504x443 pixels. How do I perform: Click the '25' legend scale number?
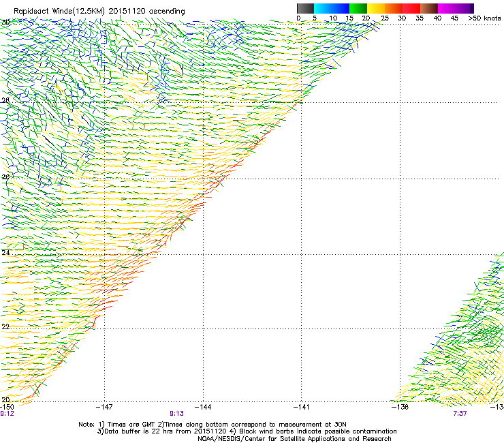click(x=384, y=18)
